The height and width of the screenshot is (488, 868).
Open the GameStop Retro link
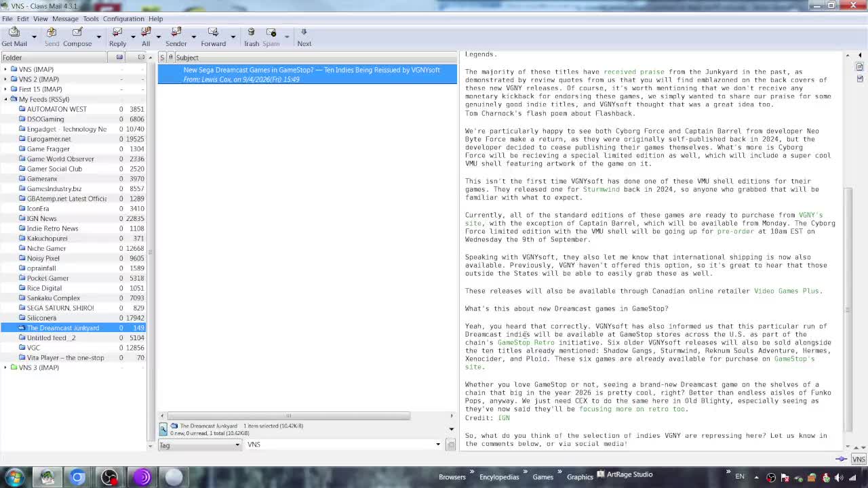click(526, 343)
